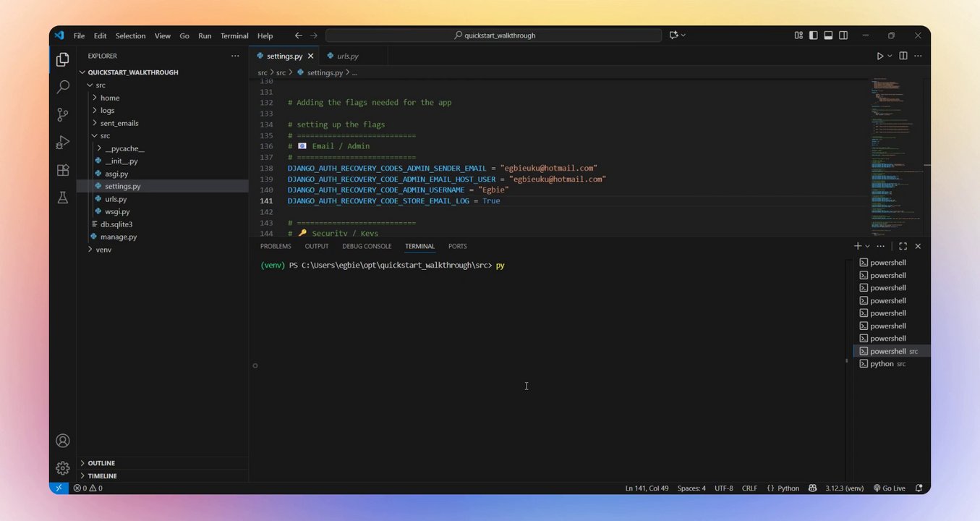Go forward with the right arrow
980x521 pixels.
click(314, 35)
